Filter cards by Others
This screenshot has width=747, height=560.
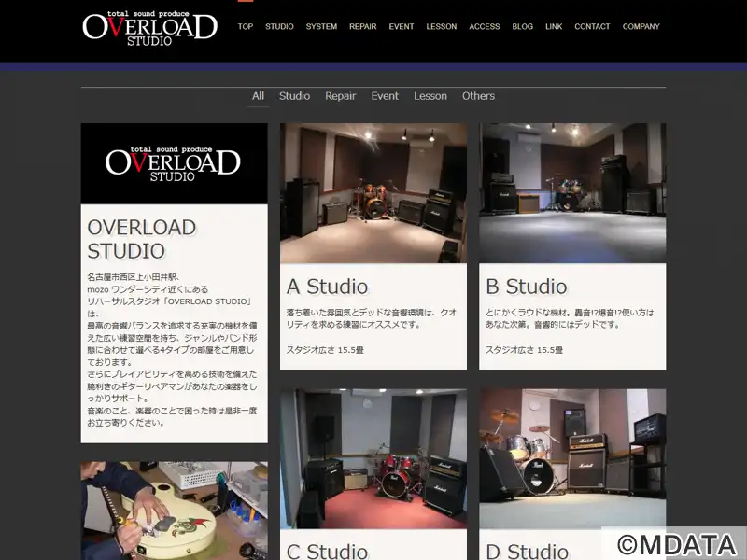click(478, 96)
